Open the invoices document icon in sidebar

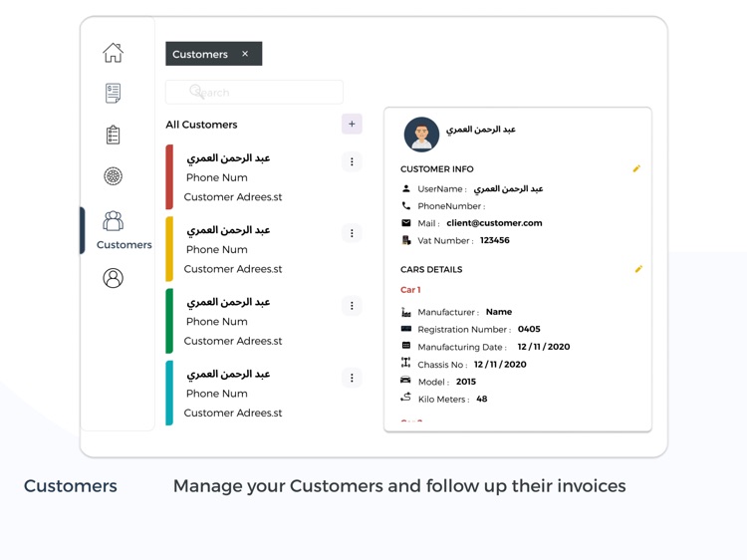tap(113, 93)
